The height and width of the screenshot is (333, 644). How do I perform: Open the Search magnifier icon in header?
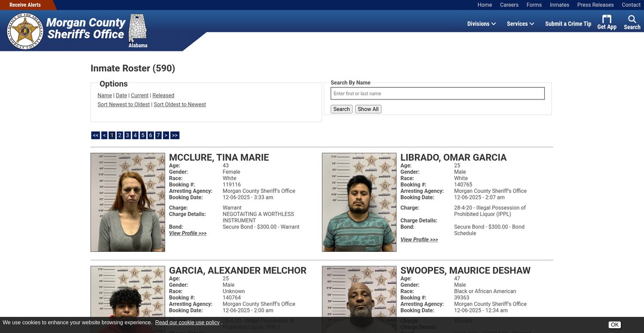pyautogui.click(x=632, y=23)
